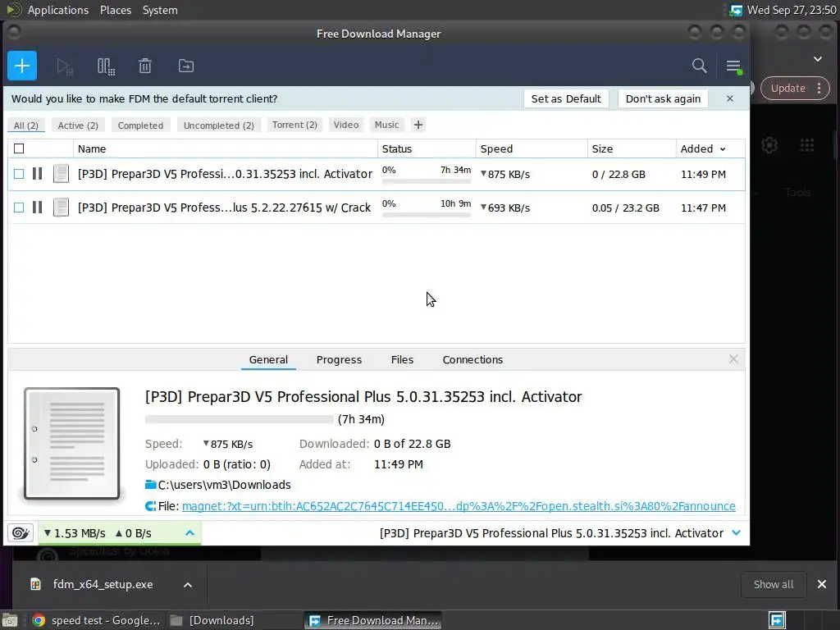Click the blue plus add download button
This screenshot has width=840, height=630.
click(22, 66)
